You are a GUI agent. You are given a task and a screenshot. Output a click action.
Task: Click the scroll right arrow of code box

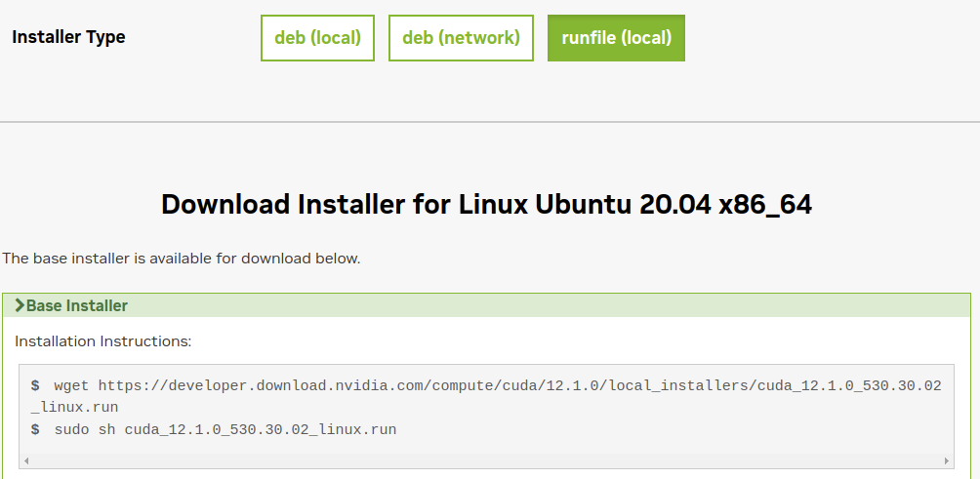(x=946, y=460)
